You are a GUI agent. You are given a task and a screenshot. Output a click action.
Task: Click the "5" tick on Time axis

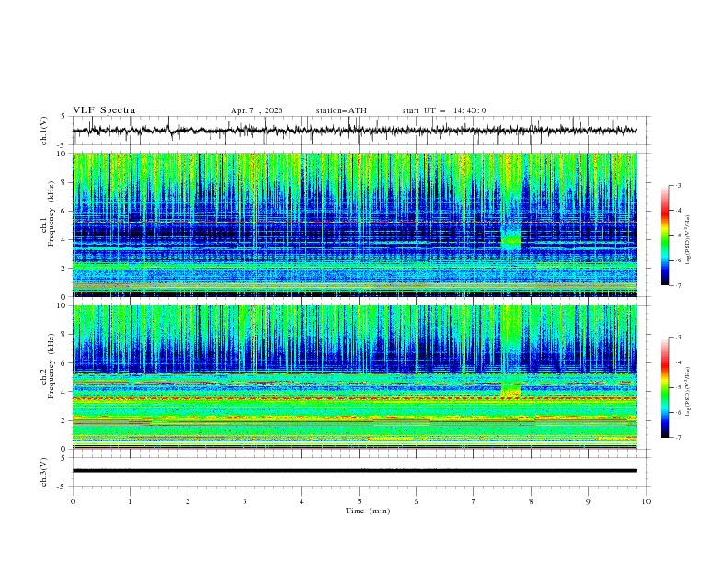[x=359, y=501]
